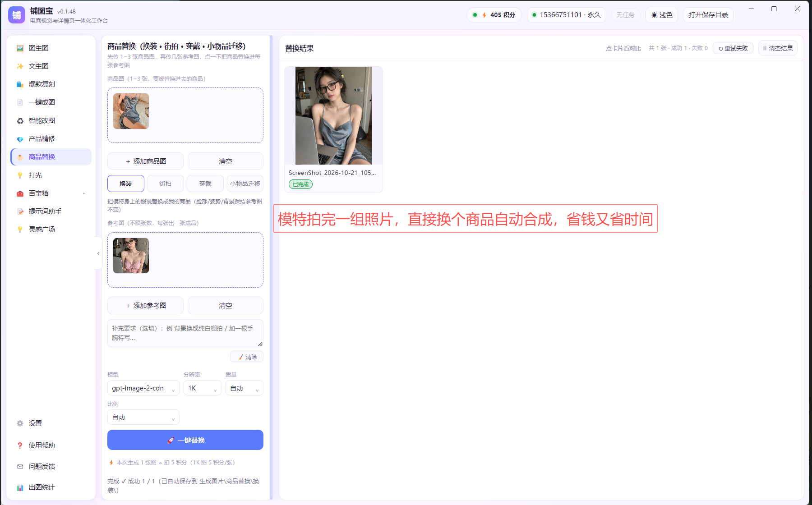Open the 模型 gpt-image-2-cdn dropdown

[143, 388]
